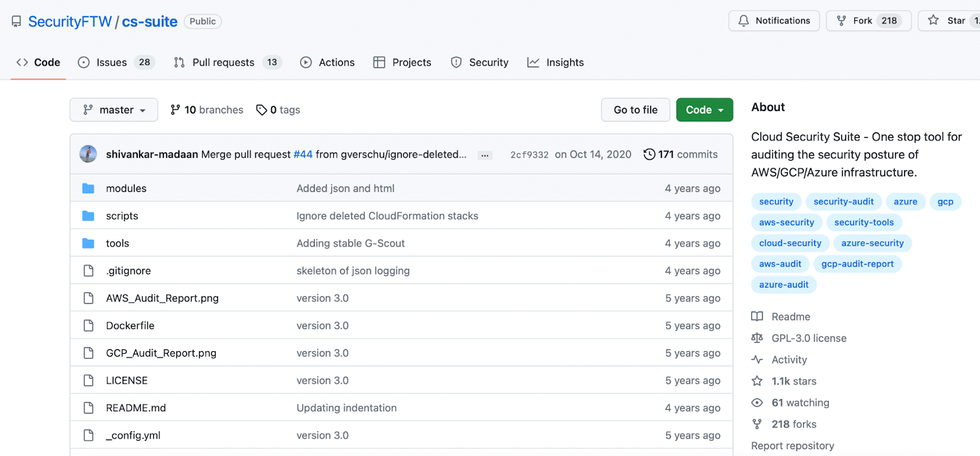View the Insights tab
The image size is (980, 456).
pos(556,63)
